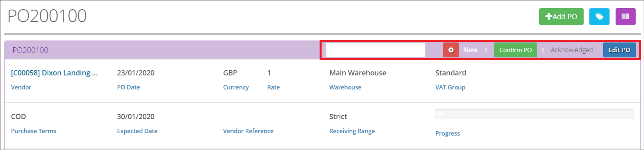Click the blue tag icon button

click(599, 16)
